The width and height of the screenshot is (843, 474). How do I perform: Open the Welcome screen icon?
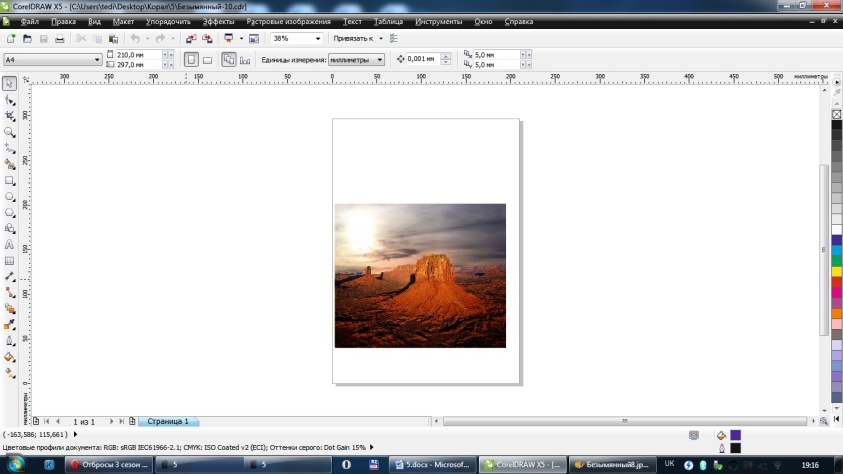pyautogui.click(x=254, y=39)
